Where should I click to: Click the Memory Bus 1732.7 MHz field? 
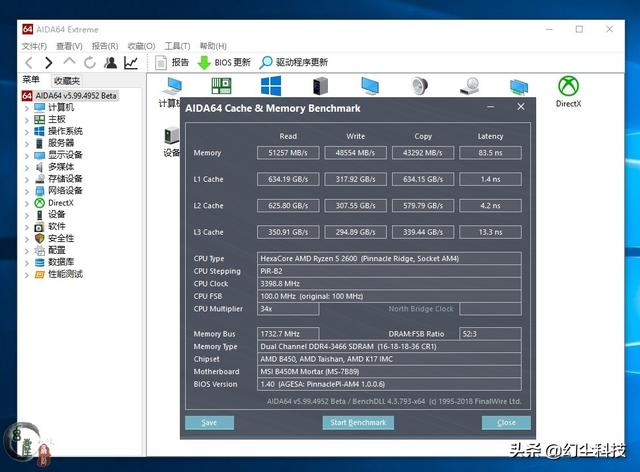(288, 334)
